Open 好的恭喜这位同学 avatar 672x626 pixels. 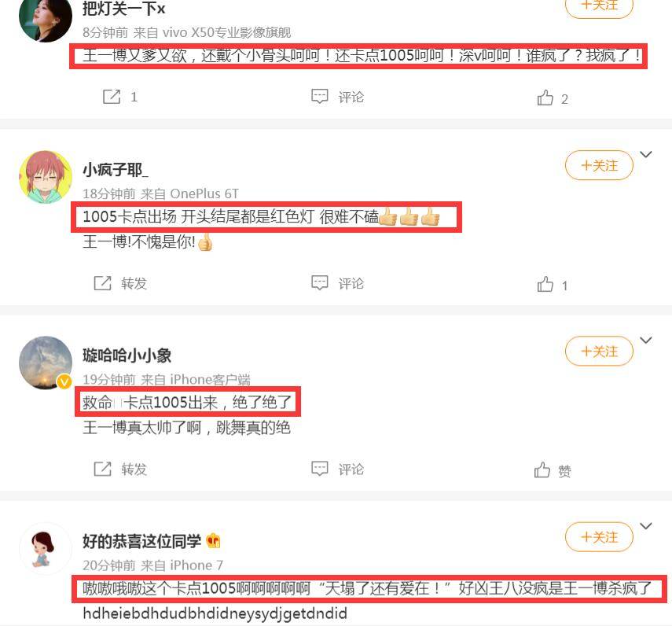tap(46, 548)
